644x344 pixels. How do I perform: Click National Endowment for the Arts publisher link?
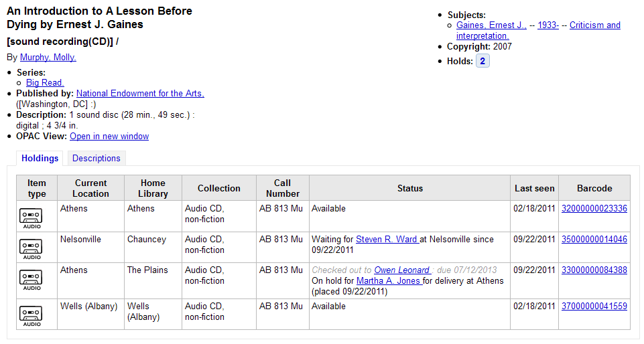140,94
